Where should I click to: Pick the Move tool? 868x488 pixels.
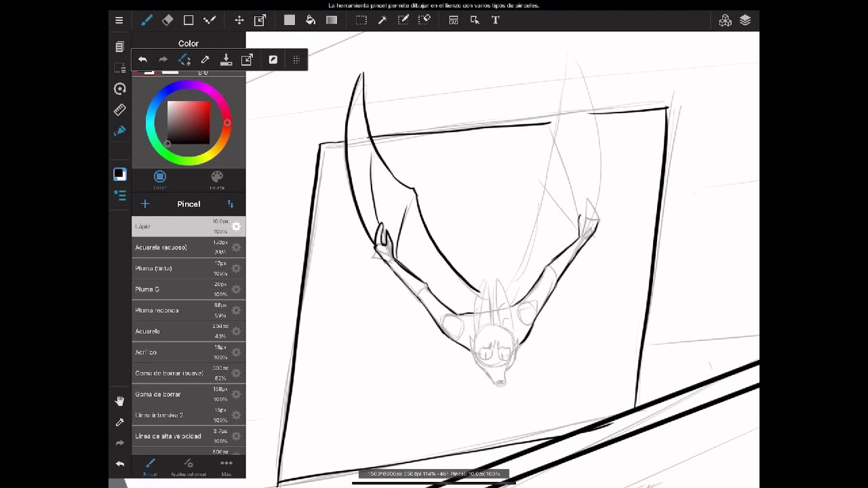click(x=239, y=20)
